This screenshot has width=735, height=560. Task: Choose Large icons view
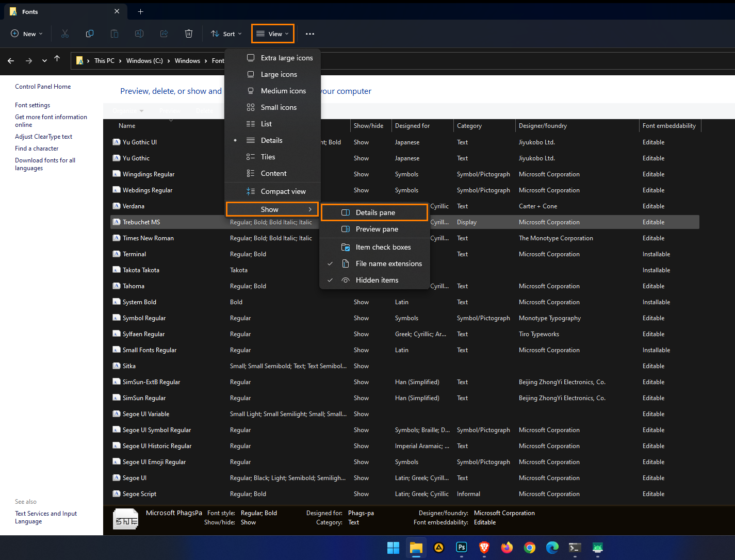273,74
